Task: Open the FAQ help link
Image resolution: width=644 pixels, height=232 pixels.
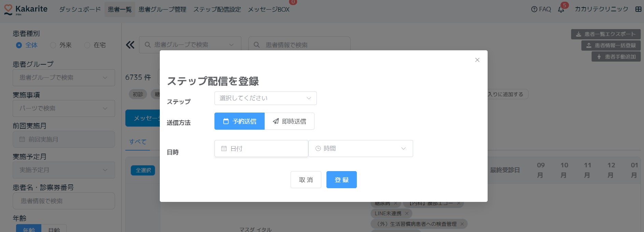Action: coord(541,9)
